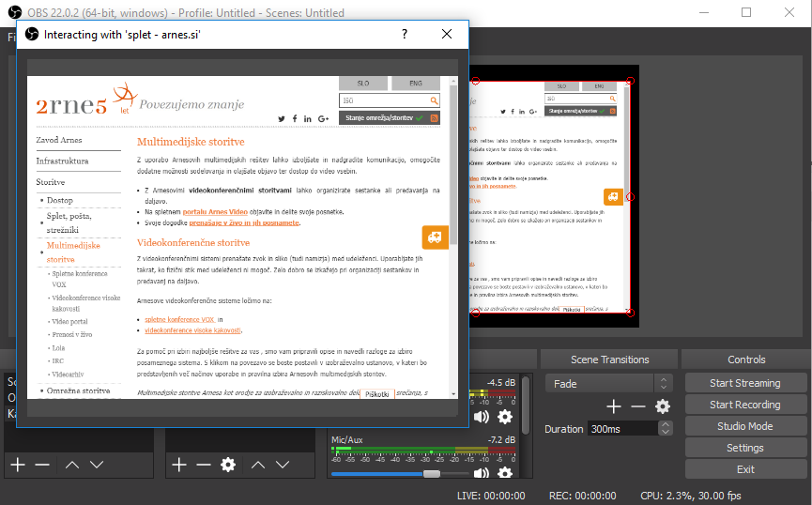Open source properties gear in Sources panel
The image size is (812, 505).
pyautogui.click(x=228, y=465)
